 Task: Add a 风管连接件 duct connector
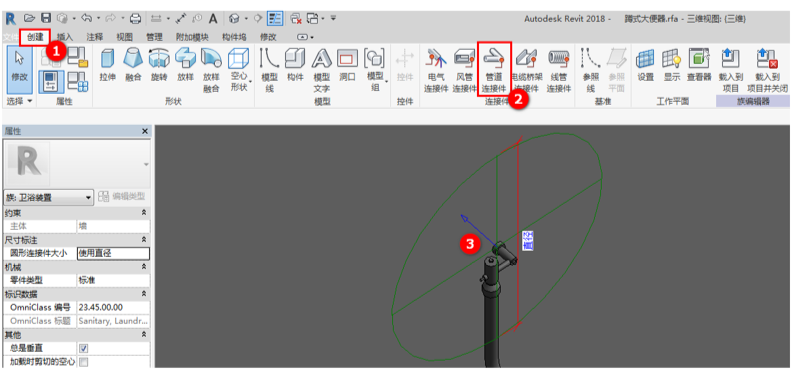pos(465,70)
